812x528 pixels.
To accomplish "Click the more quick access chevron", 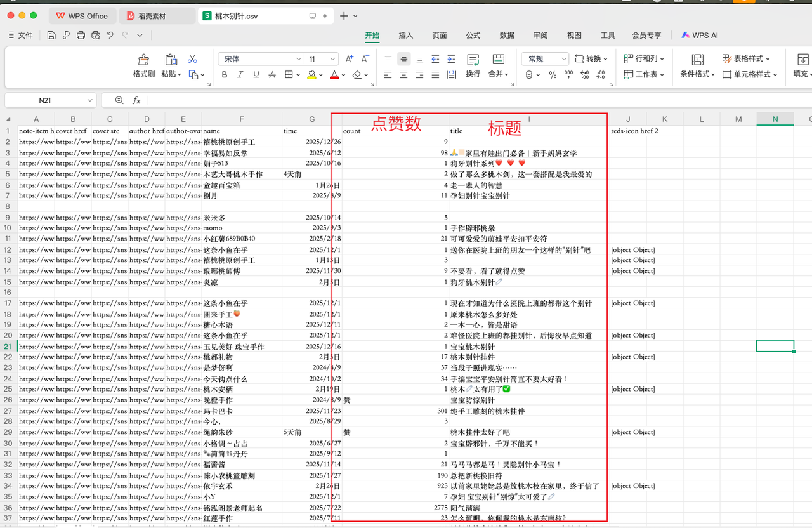I will (140, 35).
